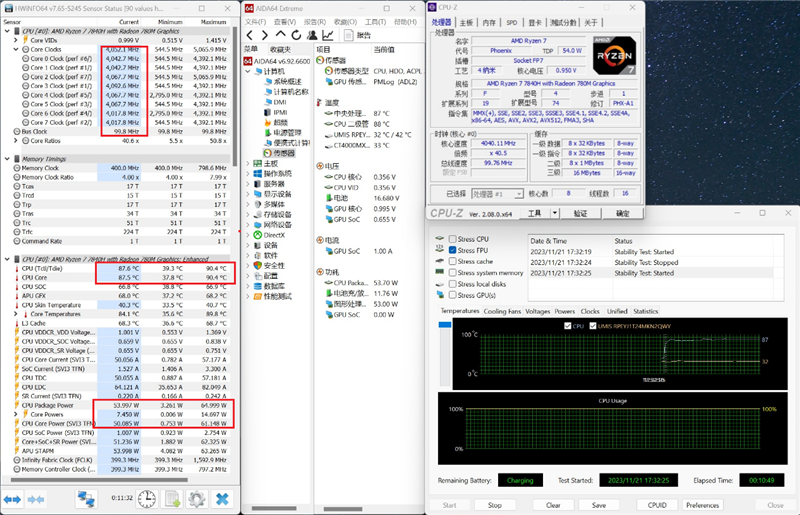Click AIDA64 user profile toolbar icon

point(312,35)
